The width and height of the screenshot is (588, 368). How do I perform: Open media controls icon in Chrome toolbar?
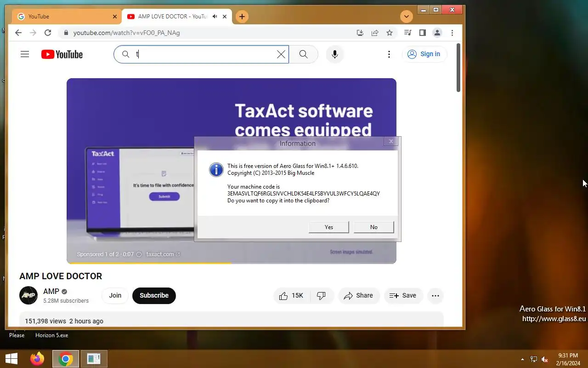407,33
